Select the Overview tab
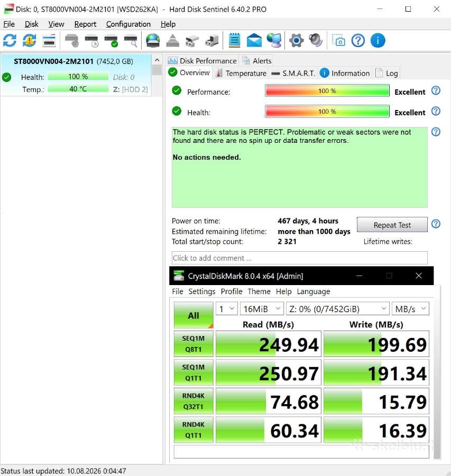Screen dimensions: 451x476 pos(189,72)
